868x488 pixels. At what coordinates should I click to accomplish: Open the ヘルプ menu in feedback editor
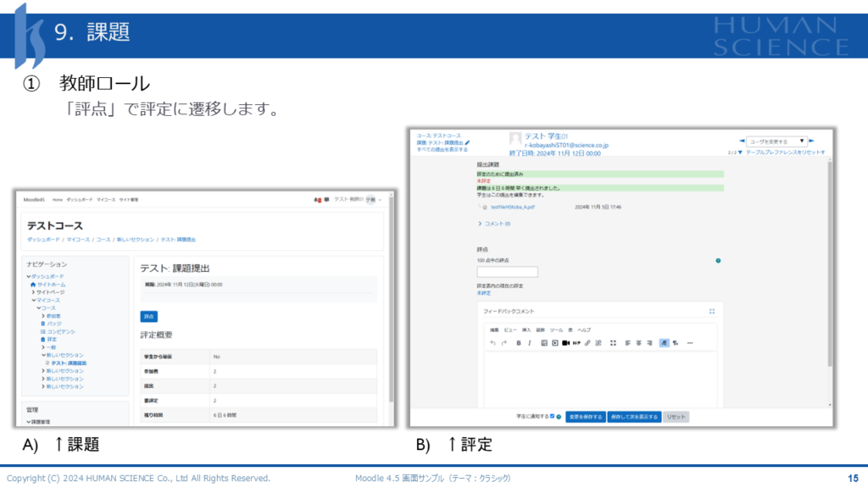[585, 330]
